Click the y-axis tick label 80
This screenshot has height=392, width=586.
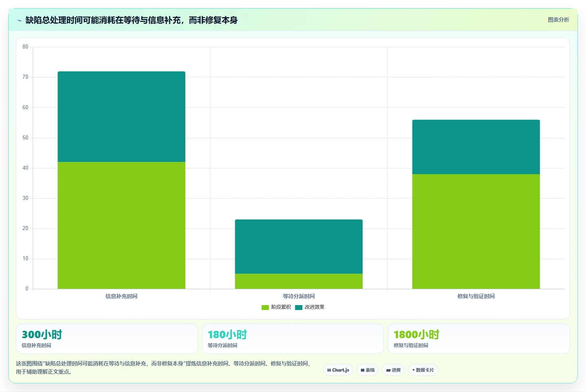click(25, 47)
